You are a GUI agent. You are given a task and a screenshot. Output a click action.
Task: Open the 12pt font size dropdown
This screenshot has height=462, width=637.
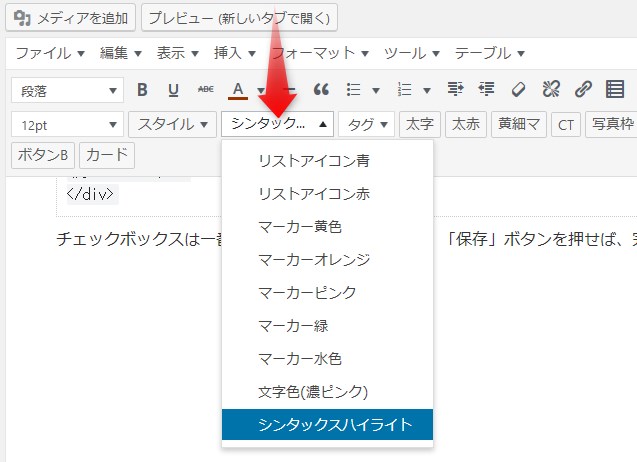point(67,125)
